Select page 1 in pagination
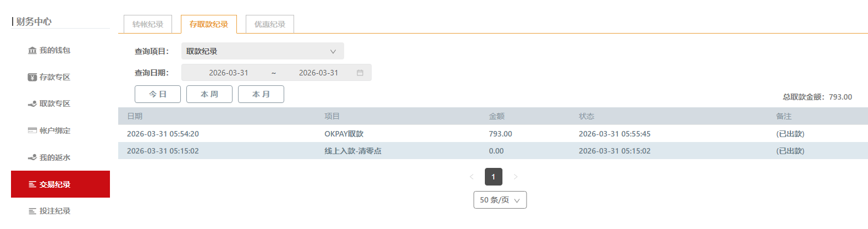This screenshot has width=868, height=229. click(x=493, y=177)
